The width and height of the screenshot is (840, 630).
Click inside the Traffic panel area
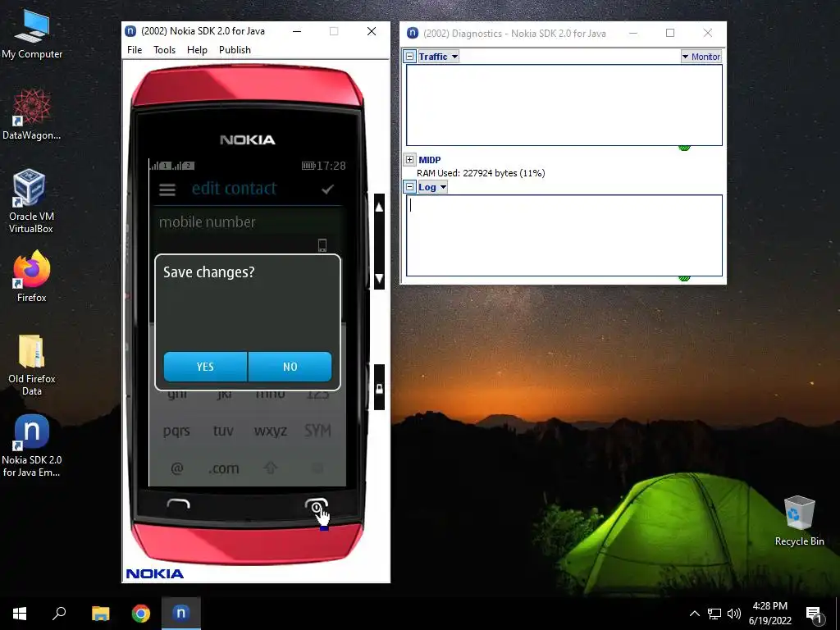point(564,105)
